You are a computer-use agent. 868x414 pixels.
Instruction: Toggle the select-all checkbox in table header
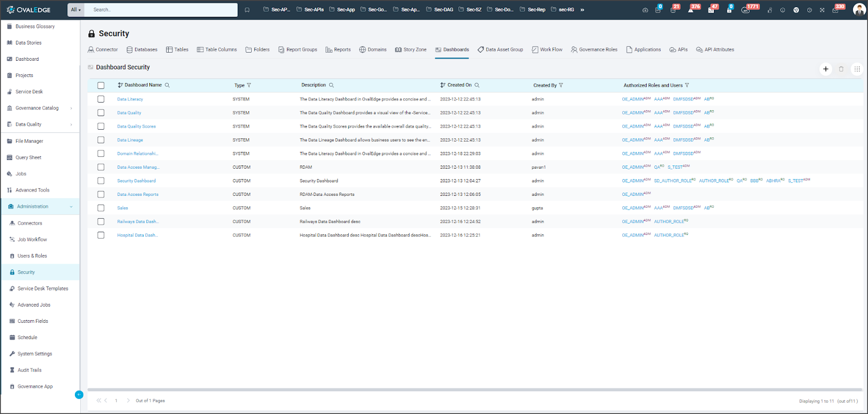tap(101, 85)
